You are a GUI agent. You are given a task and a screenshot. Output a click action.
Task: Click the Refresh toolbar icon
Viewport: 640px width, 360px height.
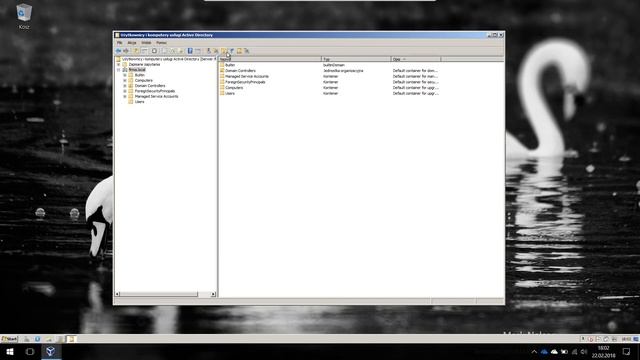click(154, 51)
